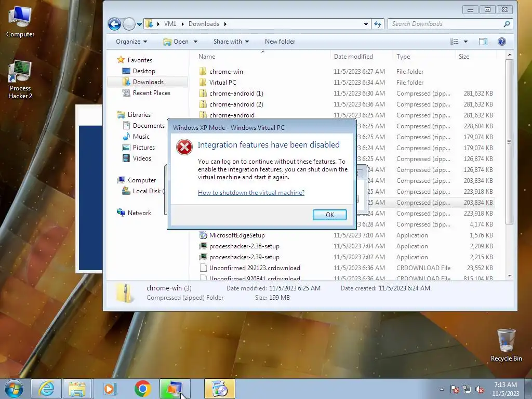Select the Virtual PC folder
The image size is (532, 399).
pos(222,83)
